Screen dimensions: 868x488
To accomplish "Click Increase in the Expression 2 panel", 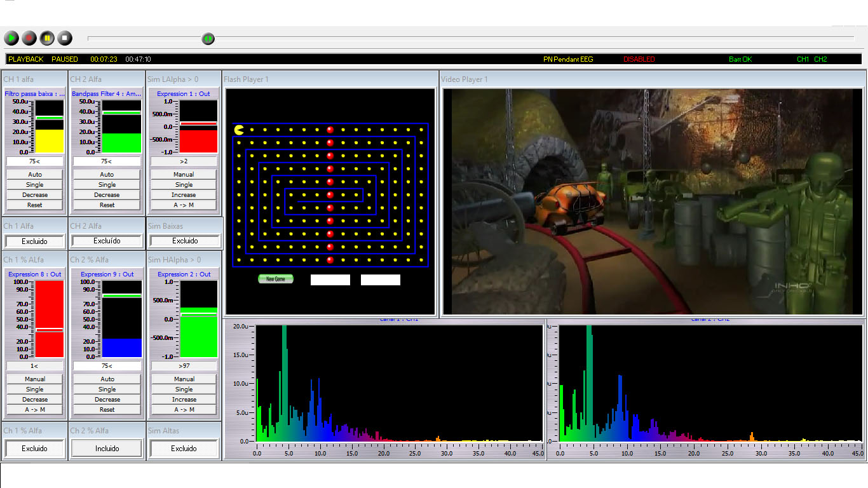I will (x=184, y=399).
